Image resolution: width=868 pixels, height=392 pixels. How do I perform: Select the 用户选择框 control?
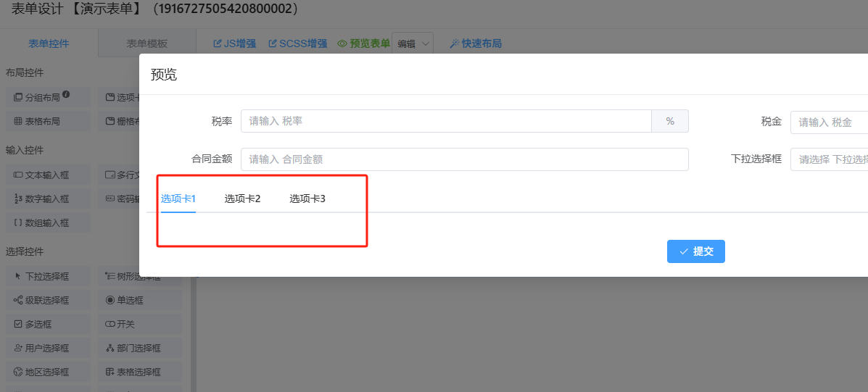click(x=48, y=348)
